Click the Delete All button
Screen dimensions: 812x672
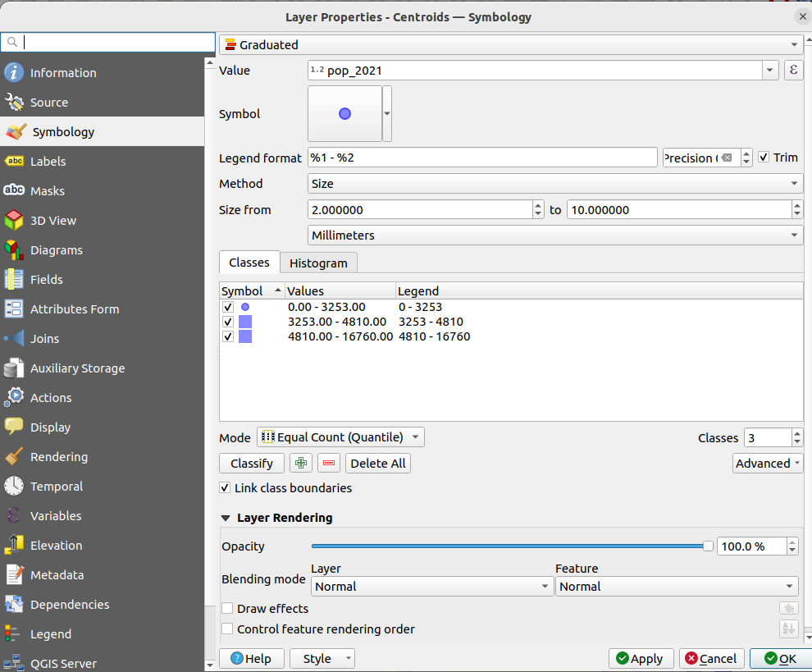[x=378, y=463]
